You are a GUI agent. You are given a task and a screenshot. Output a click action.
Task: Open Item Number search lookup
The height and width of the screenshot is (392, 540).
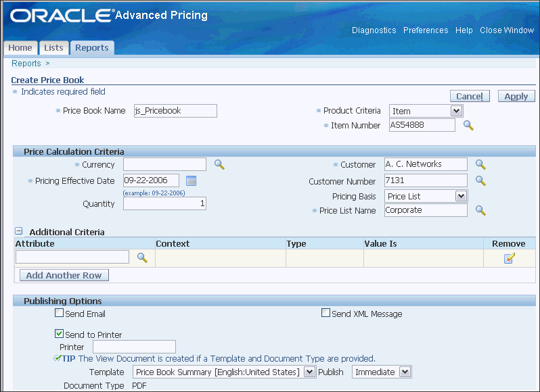(468, 125)
